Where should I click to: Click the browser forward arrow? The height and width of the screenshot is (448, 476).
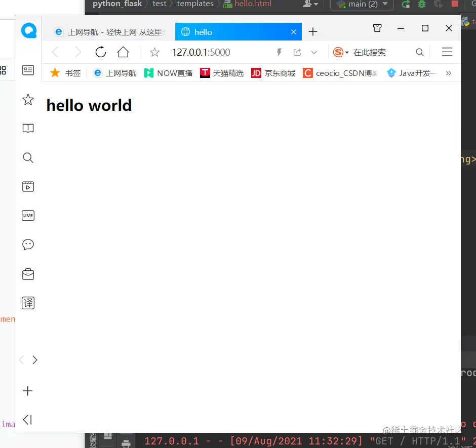click(x=78, y=52)
